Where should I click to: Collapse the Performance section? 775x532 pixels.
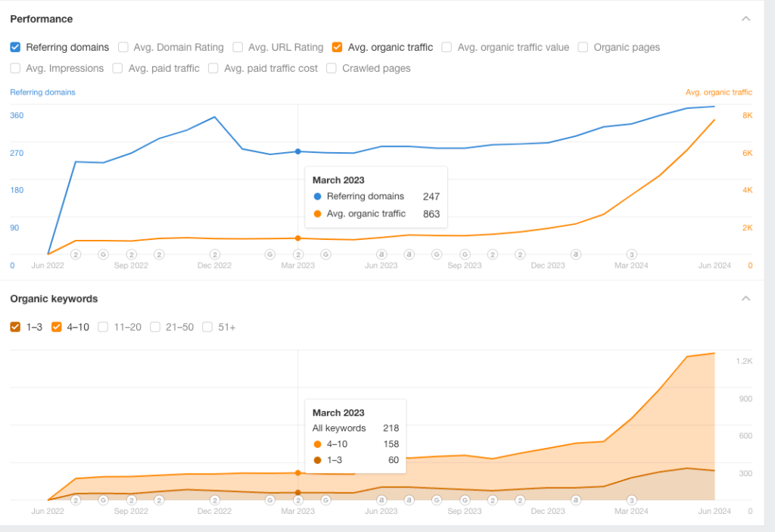coord(746,18)
